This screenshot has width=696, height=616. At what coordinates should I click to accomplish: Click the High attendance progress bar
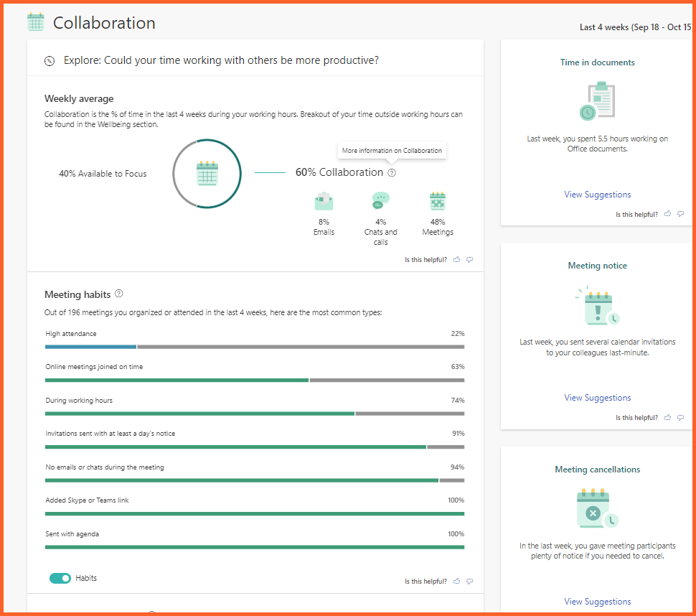[254, 347]
